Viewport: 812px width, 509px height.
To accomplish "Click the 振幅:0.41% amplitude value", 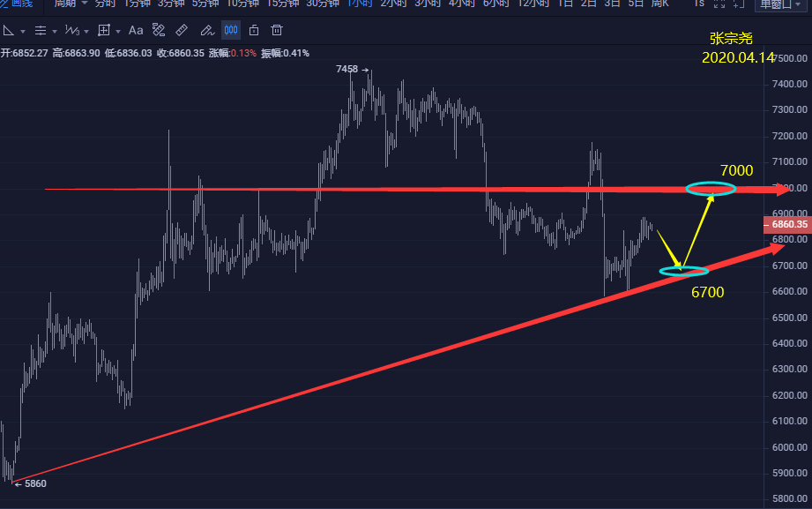I will (x=286, y=54).
